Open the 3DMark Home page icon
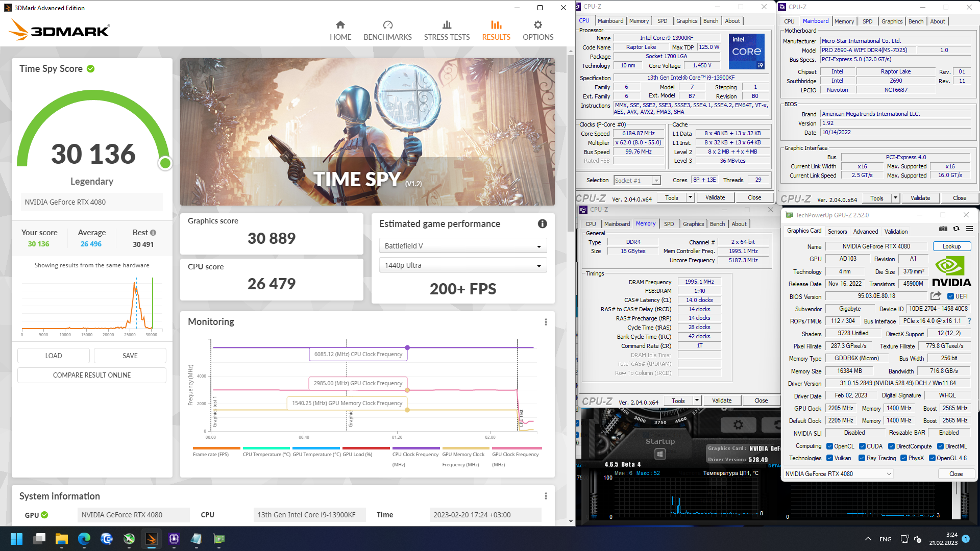Screen dimensions: 980x551 pos(340,24)
